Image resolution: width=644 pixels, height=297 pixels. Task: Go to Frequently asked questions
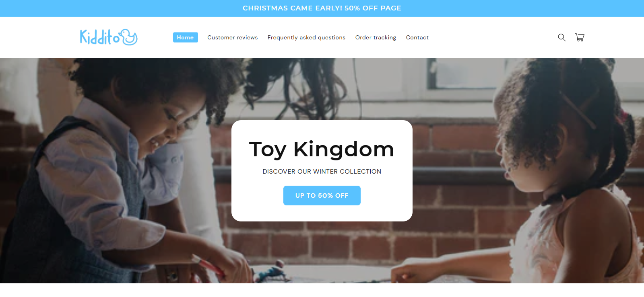(306, 37)
